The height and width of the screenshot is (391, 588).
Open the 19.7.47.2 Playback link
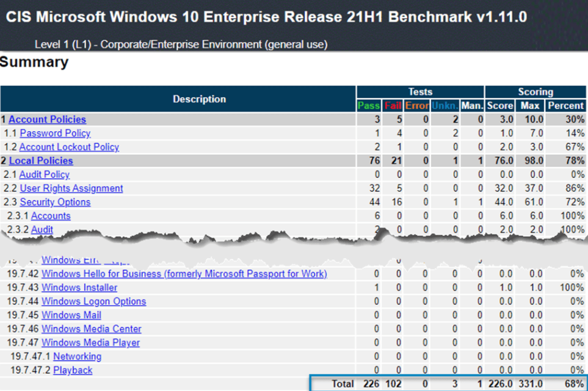73,370
